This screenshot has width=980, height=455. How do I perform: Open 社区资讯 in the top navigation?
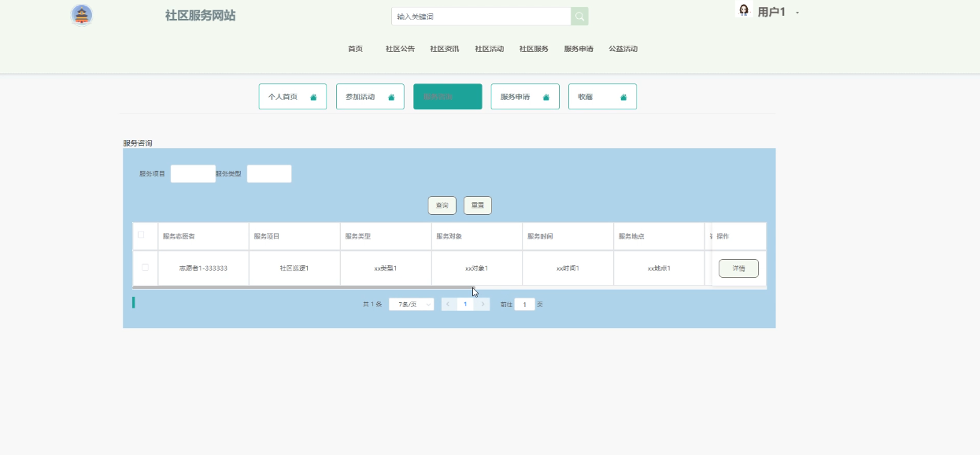[x=445, y=49]
